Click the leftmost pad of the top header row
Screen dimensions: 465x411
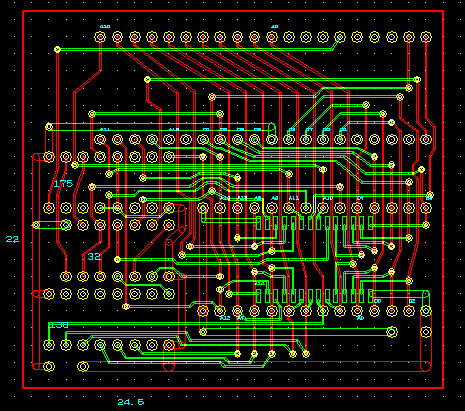pos(100,37)
